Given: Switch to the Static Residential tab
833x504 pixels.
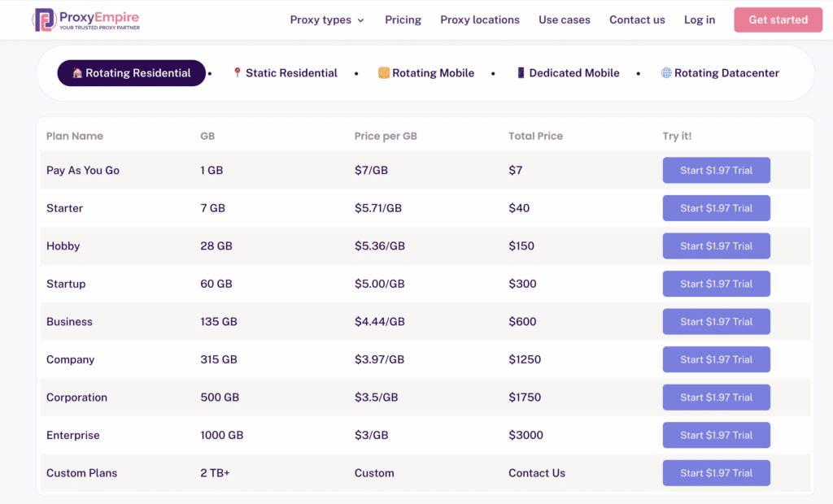Looking at the screenshot, I should click(x=291, y=73).
